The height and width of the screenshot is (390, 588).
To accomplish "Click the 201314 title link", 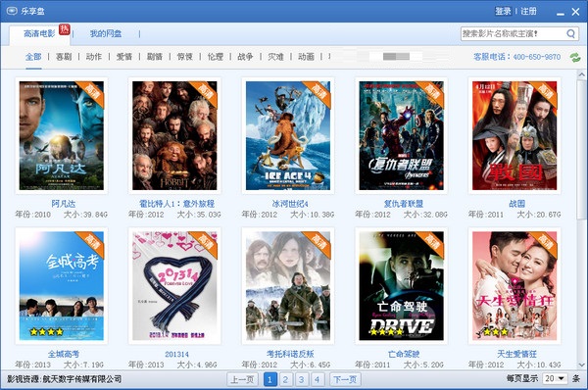I will [x=176, y=354].
